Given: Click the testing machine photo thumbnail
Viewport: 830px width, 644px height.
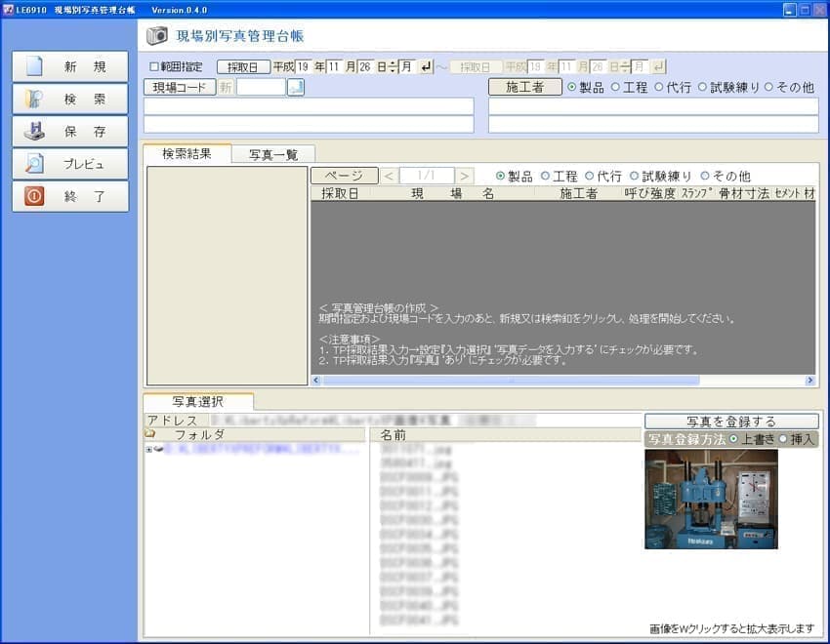Looking at the screenshot, I should pyautogui.click(x=711, y=499).
